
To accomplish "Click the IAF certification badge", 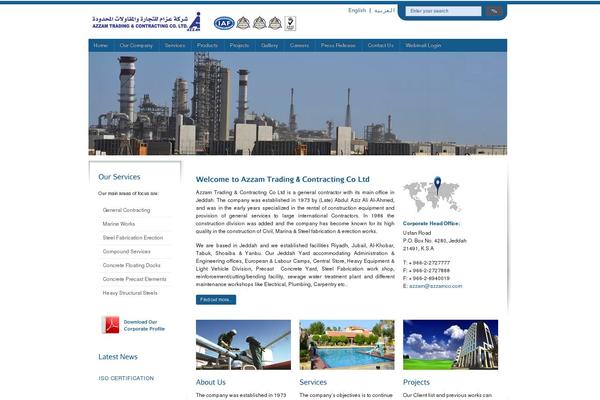I will (224, 23).
